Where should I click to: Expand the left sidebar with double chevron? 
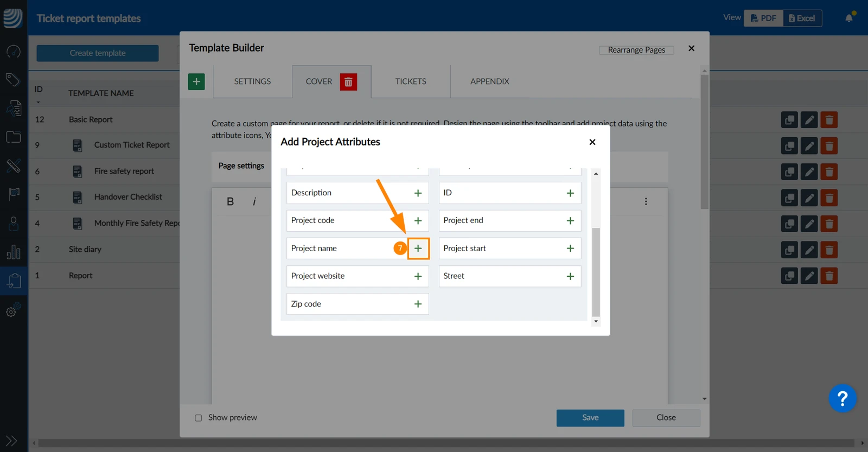pyautogui.click(x=11, y=441)
